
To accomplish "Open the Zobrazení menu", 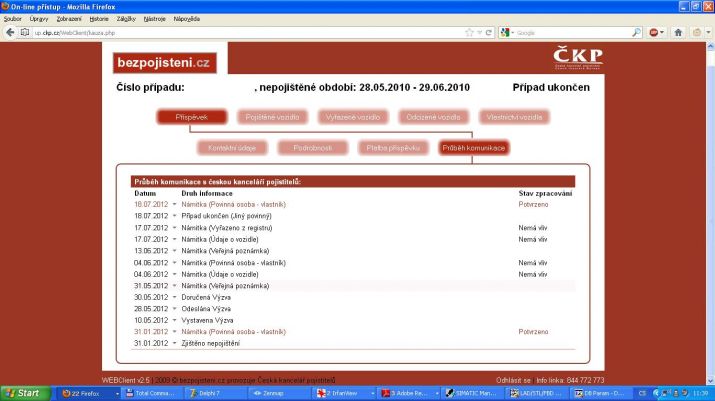I will pyautogui.click(x=69, y=19).
